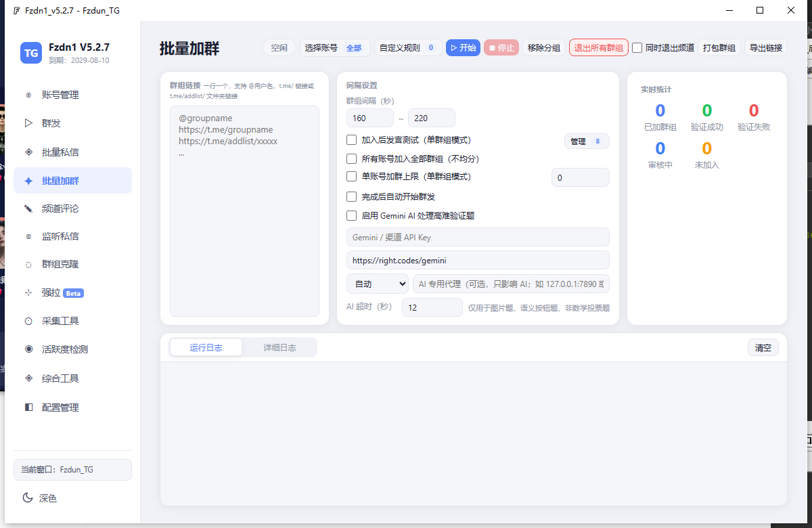812x528 pixels.
Task: Click 自定义规则 button
Action: tap(408, 48)
